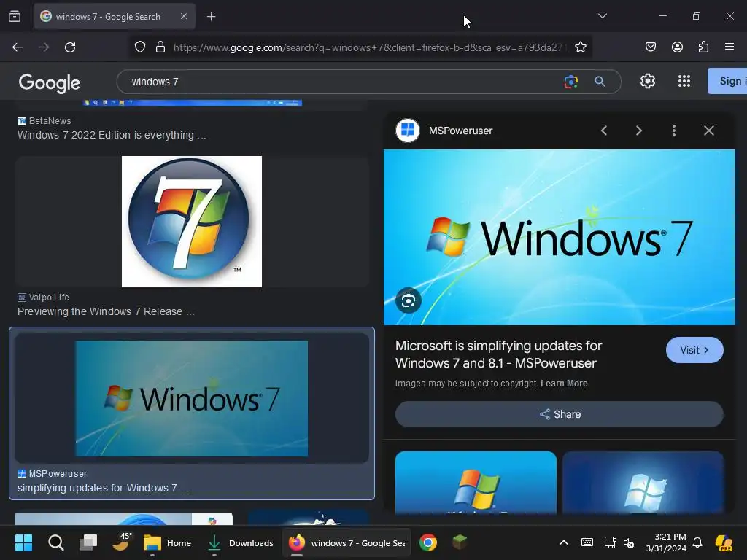
Task: Open related Windows flag logo thumbnail
Action: pos(476,483)
